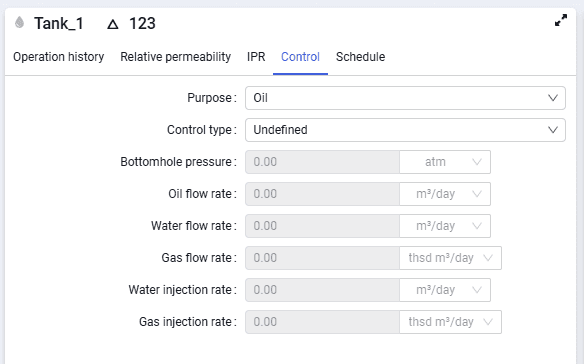The width and height of the screenshot is (584, 364).
Task: Click the Control type label
Action: click(x=201, y=130)
